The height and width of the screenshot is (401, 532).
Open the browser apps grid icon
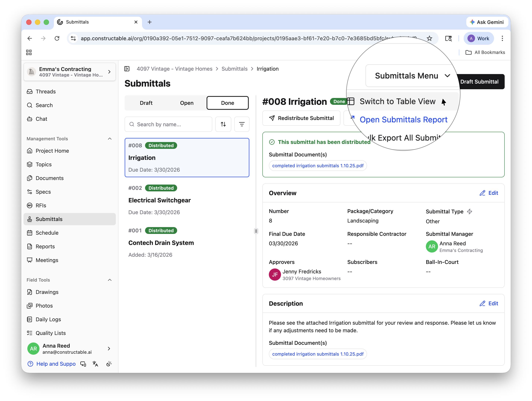[x=29, y=52]
